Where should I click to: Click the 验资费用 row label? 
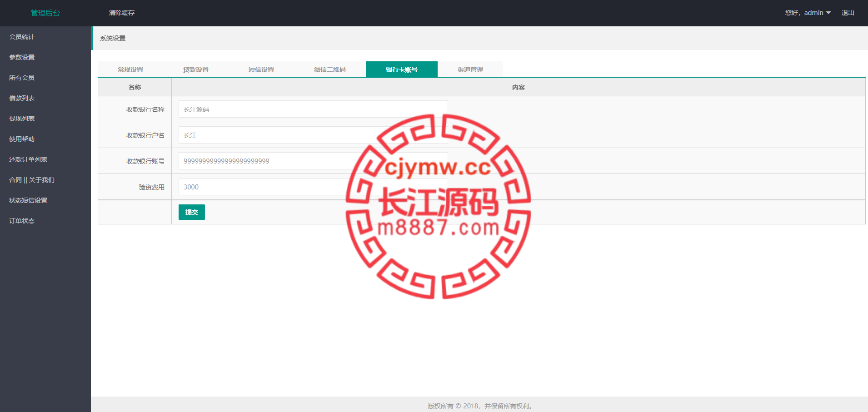coord(152,187)
